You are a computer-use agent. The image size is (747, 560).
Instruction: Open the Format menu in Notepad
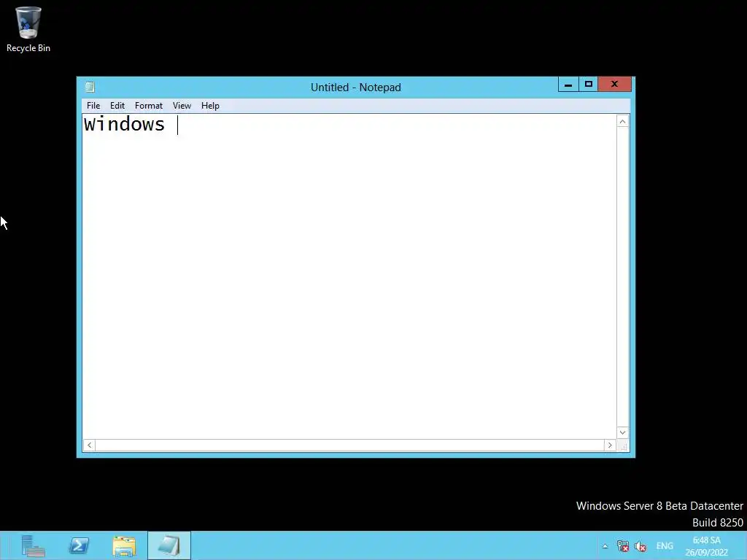[149, 106]
